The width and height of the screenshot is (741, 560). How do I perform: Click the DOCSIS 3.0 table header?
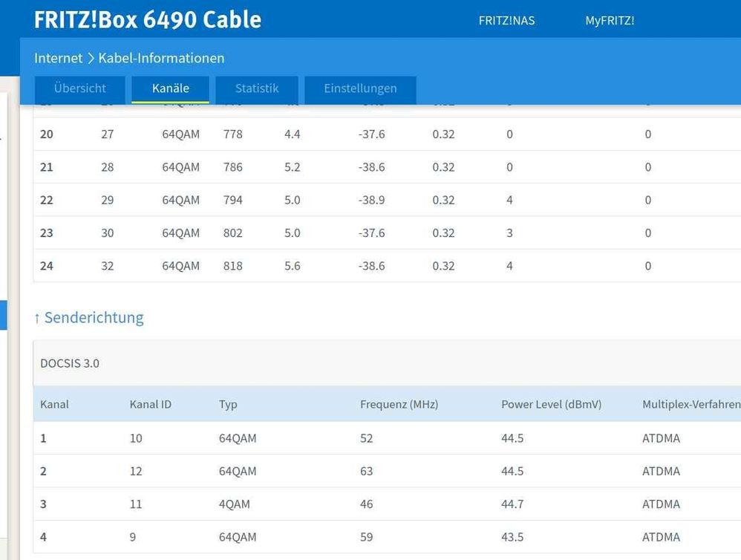click(x=70, y=363)
